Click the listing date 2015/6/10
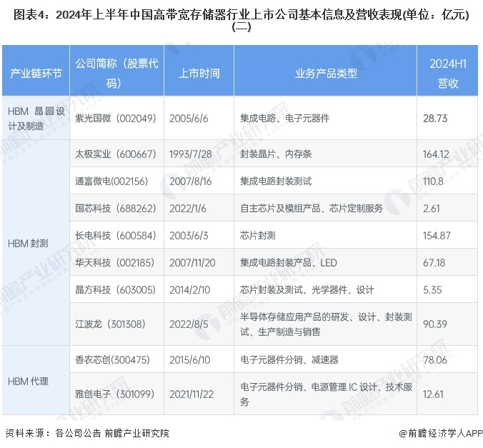This screenshot has height=448, width=483. (189, 359)
